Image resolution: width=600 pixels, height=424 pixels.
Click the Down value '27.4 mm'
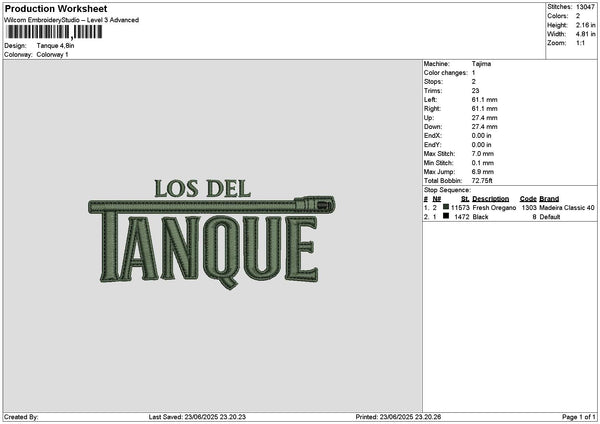click(485, 127)
